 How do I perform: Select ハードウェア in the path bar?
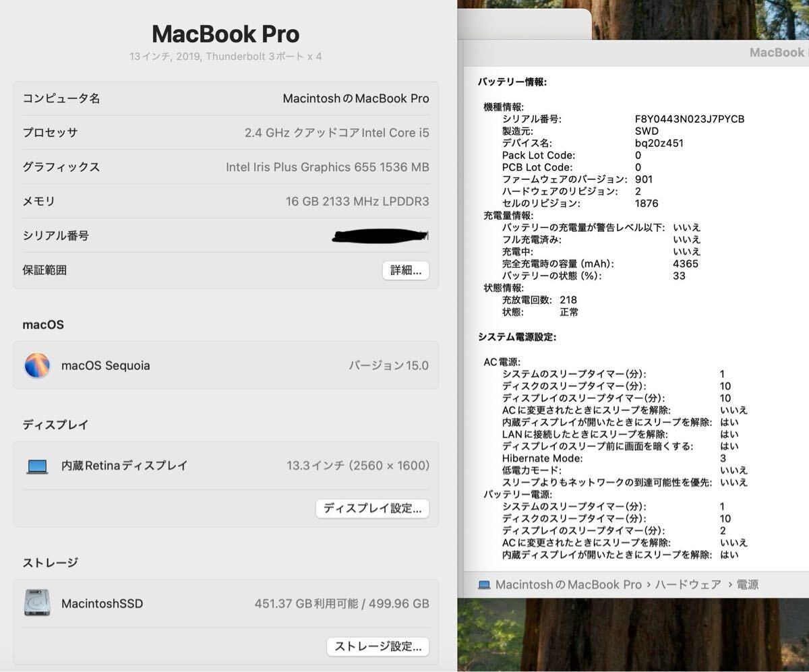click(x=688, y=585)
